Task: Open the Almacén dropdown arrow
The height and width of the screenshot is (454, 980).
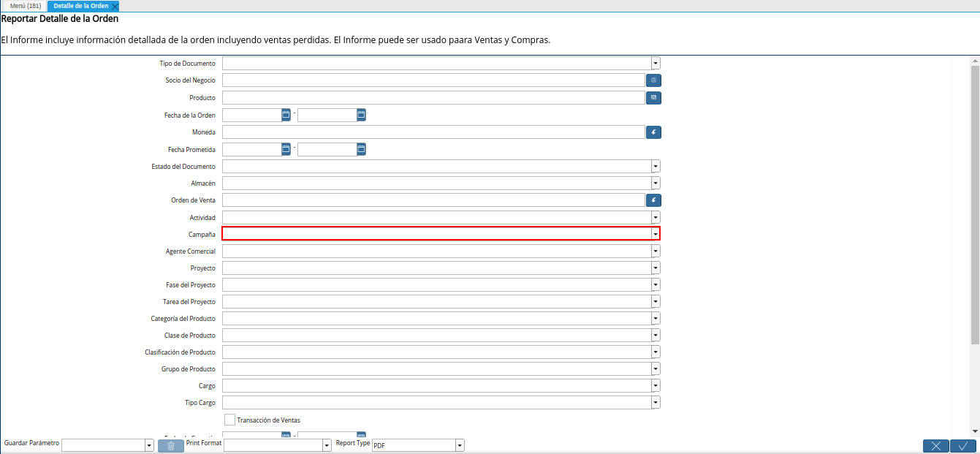Action: click(656, 184)
